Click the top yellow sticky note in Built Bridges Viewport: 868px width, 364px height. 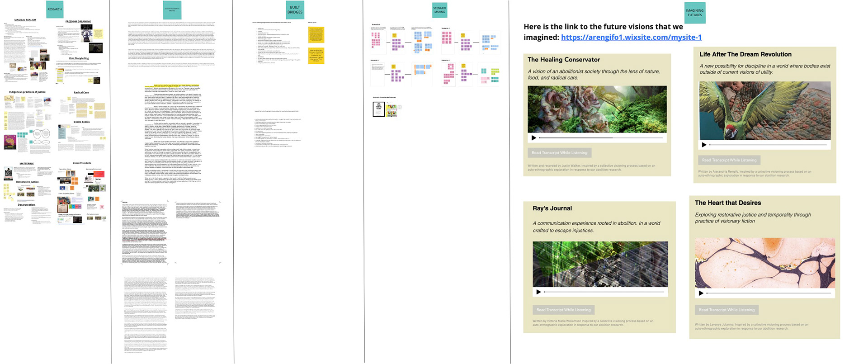click(x=316, y=35)
